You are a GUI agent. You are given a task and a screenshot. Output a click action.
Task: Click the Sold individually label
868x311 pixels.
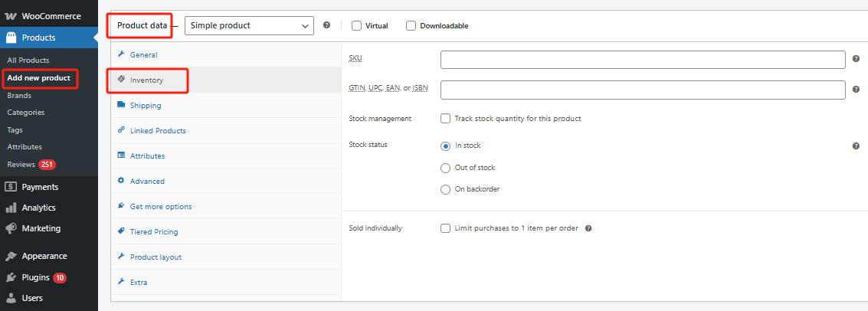pos(376,228)
